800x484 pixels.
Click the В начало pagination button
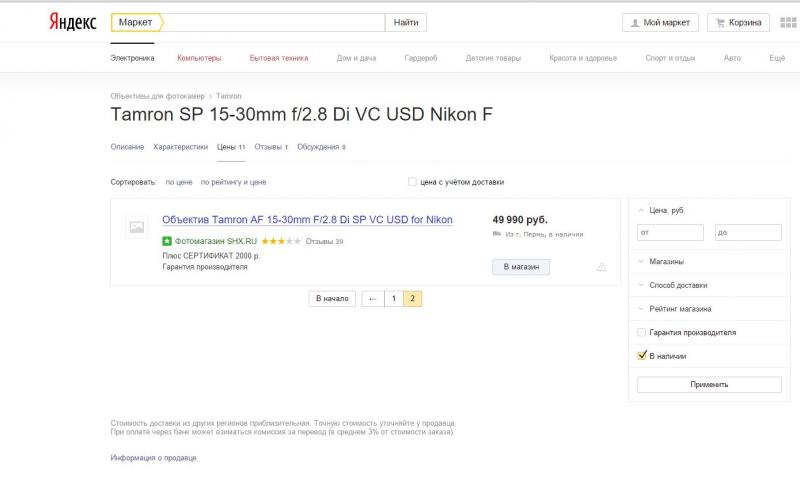pos(332,299)
